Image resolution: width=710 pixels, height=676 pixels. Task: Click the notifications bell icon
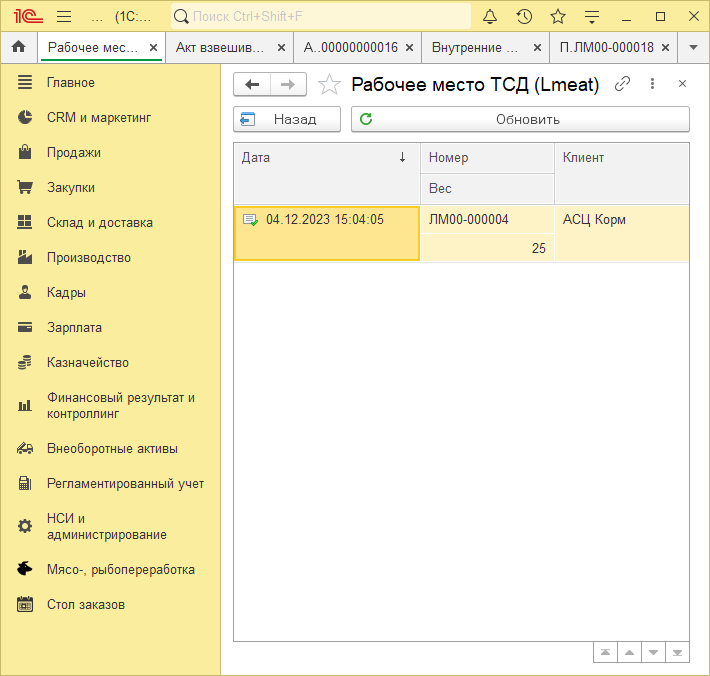489,16
